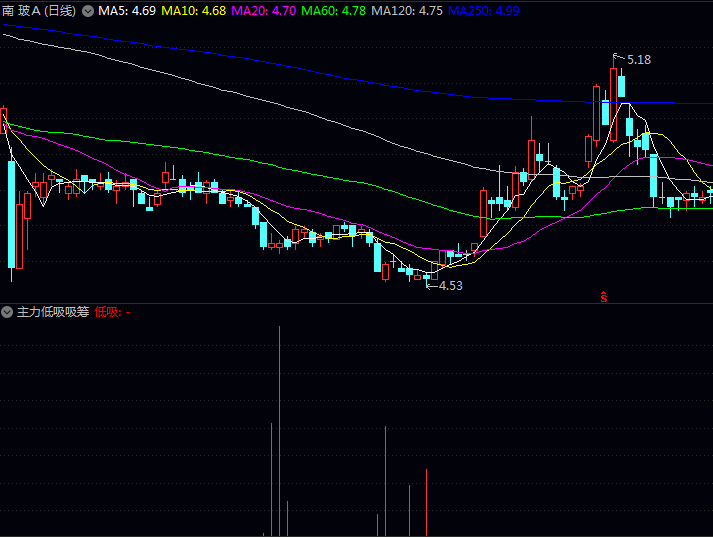713x537 pixels.
Task: Select the MA10: 4.68 label
Action: coord(194,11)
